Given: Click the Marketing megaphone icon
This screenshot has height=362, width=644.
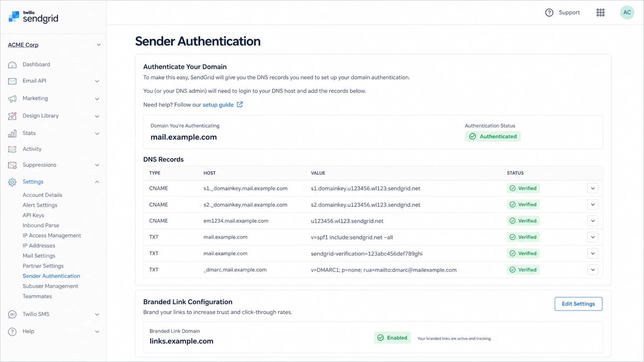Looking at the screenshot, I should 12,98.
